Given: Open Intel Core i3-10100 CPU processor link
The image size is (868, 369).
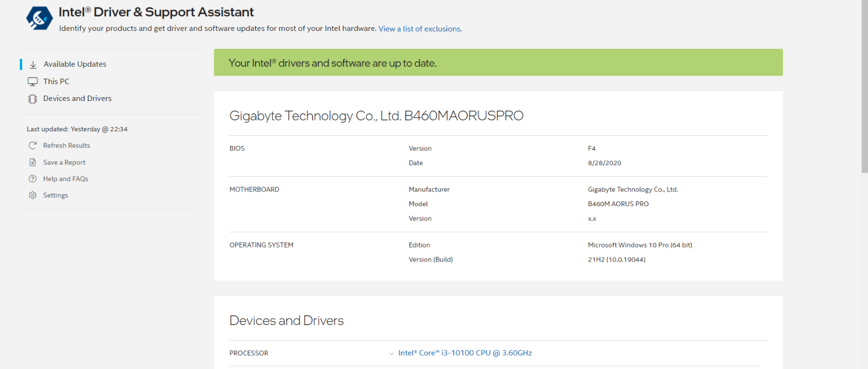Looking at the screenshot, I should pyautogui.click(x=465, y=353).
